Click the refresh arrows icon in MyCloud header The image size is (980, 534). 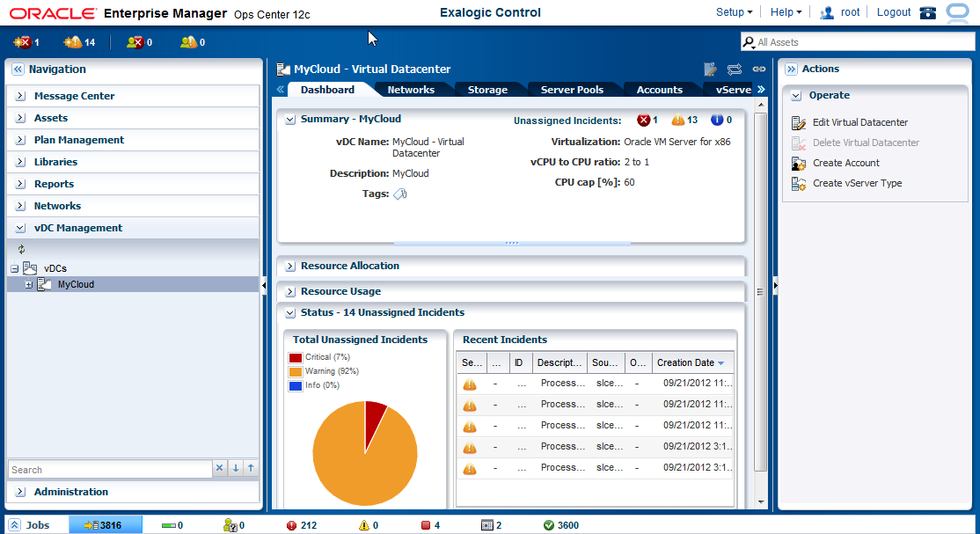[735, 69]
